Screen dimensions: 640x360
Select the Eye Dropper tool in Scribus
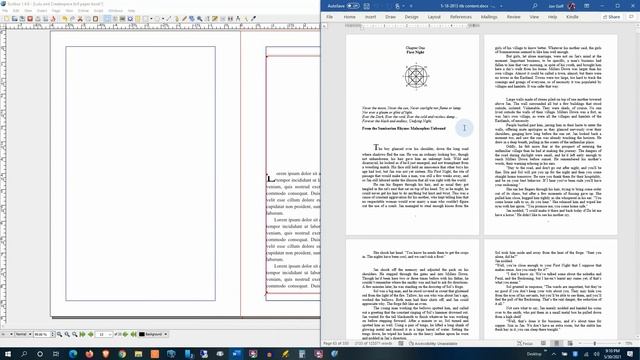[253, 18]
